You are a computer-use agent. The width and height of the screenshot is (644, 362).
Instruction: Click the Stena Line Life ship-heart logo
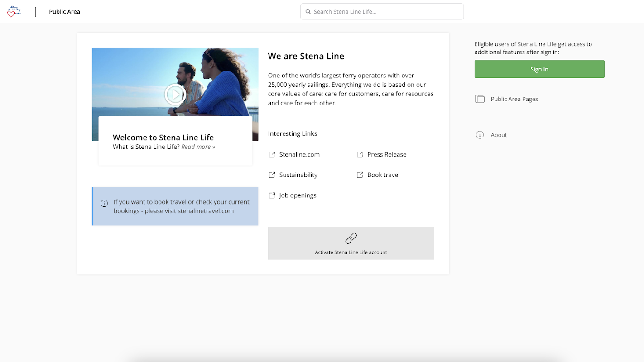tap(14, 12)
